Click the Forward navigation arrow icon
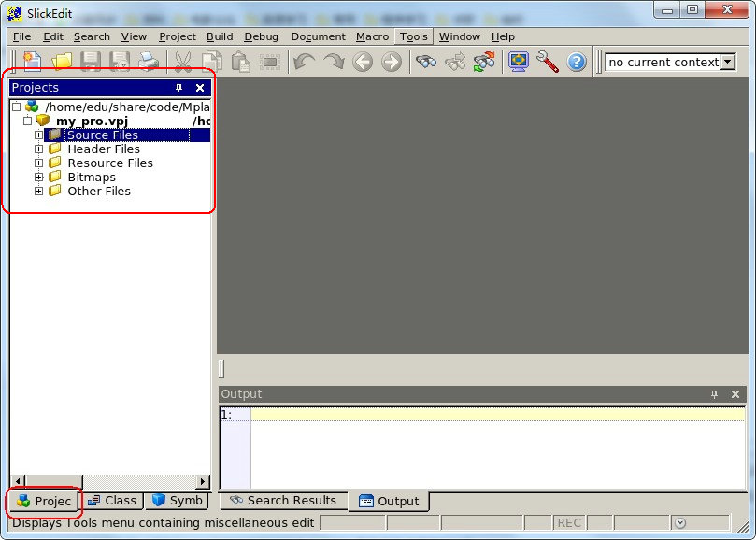756x540 pixels. 392,62
